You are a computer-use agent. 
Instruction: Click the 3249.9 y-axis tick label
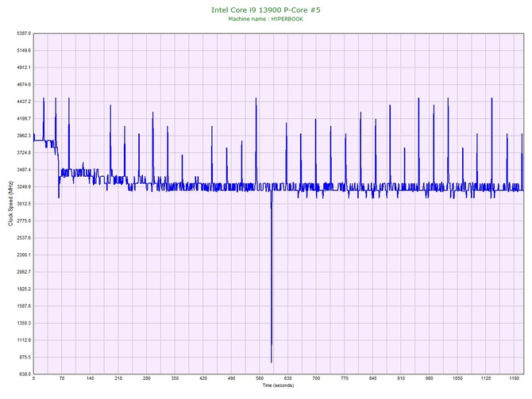[x=19, y=187]
